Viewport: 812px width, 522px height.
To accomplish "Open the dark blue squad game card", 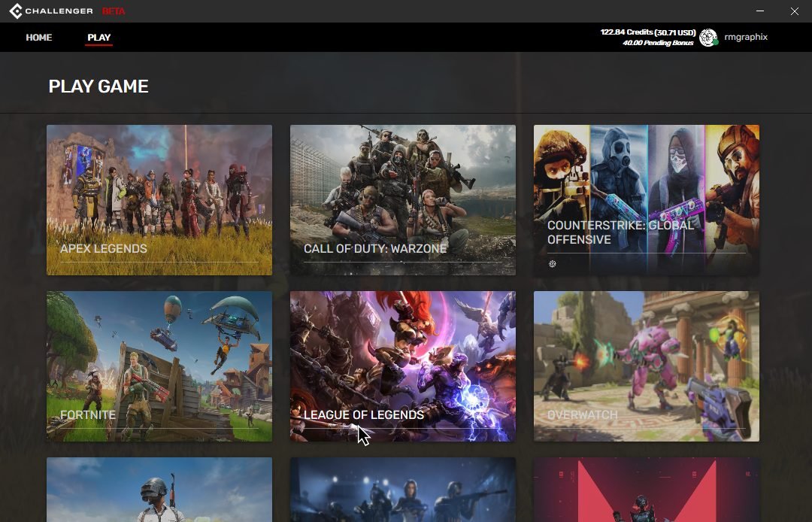I will click(403, 490).
